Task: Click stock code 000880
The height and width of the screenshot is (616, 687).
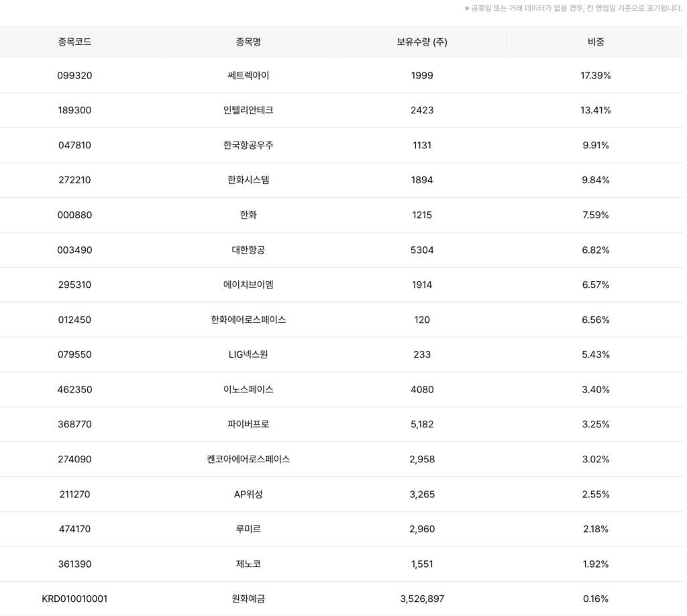Action: 74,215
